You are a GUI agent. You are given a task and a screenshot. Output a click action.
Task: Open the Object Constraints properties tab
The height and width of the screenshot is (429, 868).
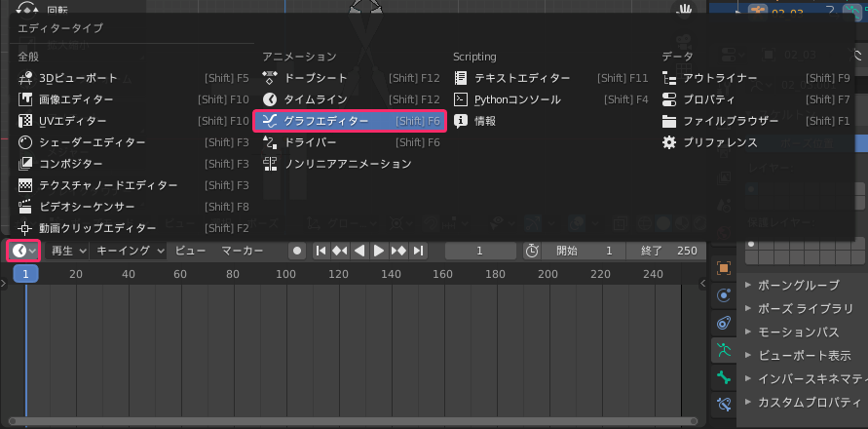pos(724,323)
